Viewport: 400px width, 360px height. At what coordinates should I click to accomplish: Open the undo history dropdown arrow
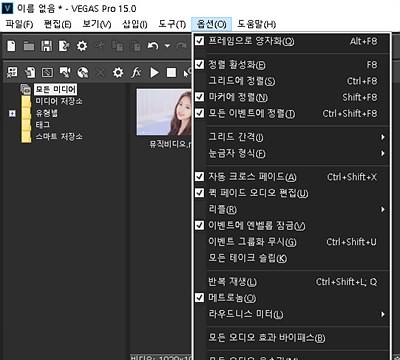167,46
